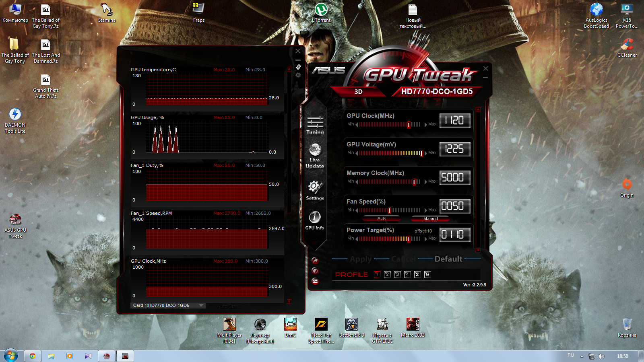Image resolution: width=644 pixels, height=362 pixels.
Task: Decrease GPU Voltage with Min arrow
Action: pos(357,153)
